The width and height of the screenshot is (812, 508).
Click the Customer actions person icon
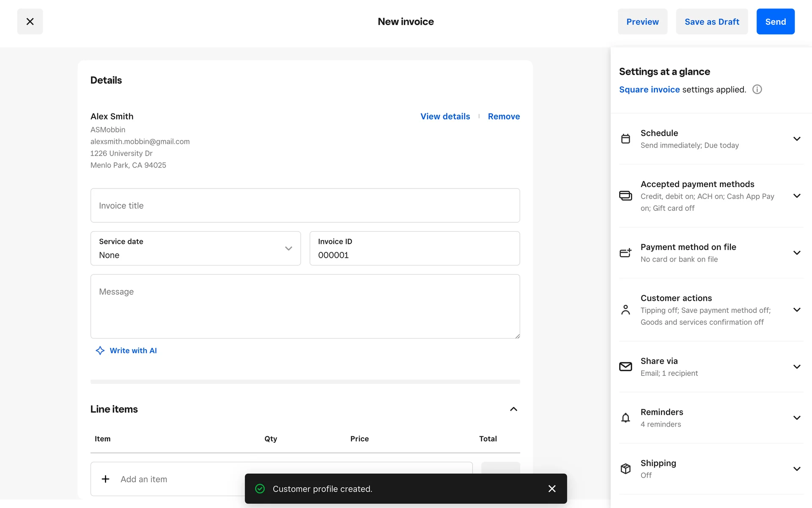pyautogui.click(x=625, y=310)
